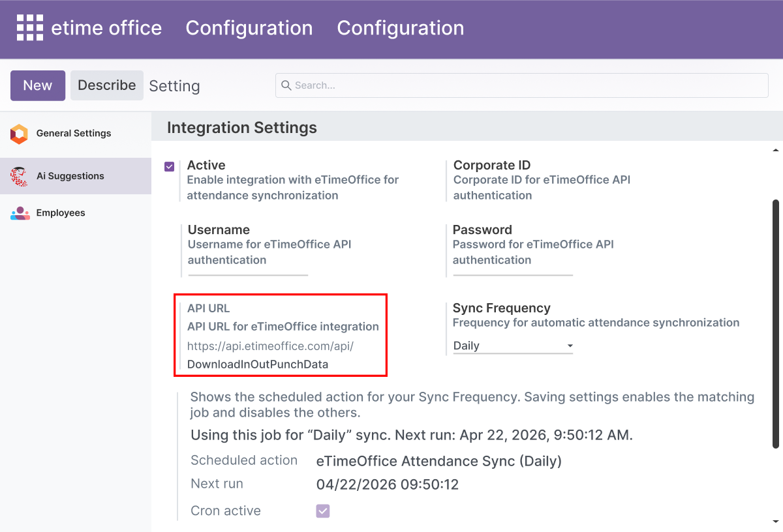This screenshot has width=783, height=532.
Task: Click the Describe button
Action: (x=107, y=85)
